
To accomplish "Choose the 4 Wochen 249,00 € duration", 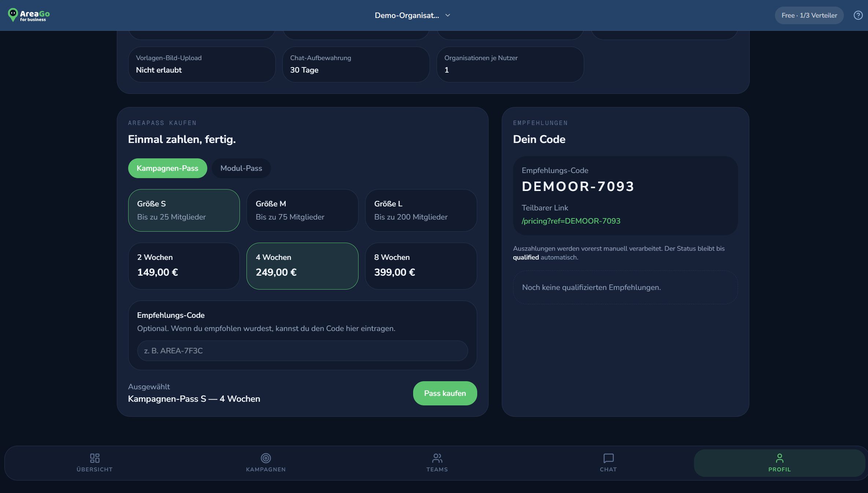I will tap(303, 266).
